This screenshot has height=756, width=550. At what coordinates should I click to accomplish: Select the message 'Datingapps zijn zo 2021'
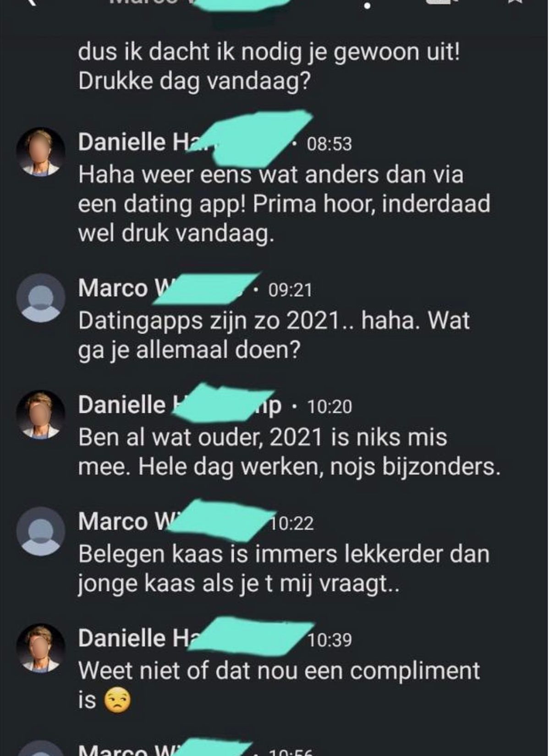tap(274, 335)
